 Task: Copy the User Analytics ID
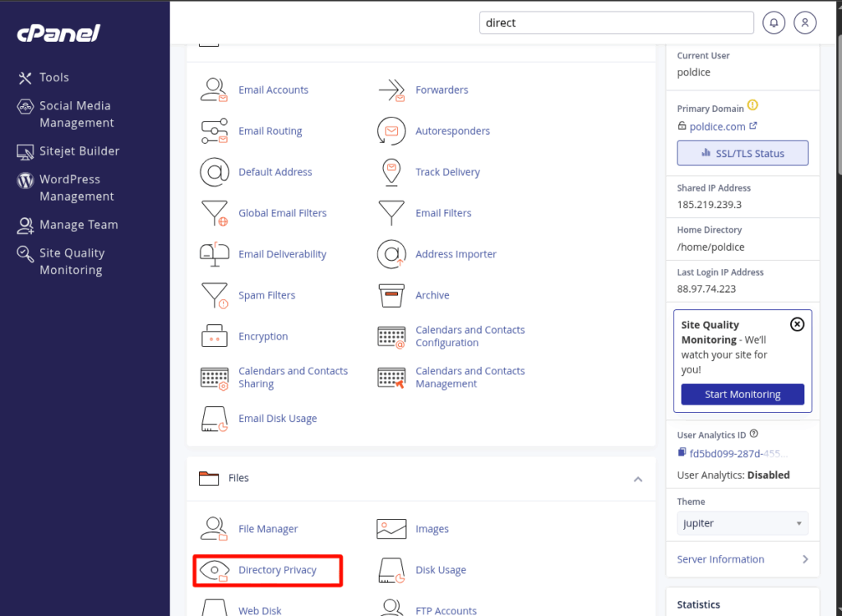click(x=682, y=453)
